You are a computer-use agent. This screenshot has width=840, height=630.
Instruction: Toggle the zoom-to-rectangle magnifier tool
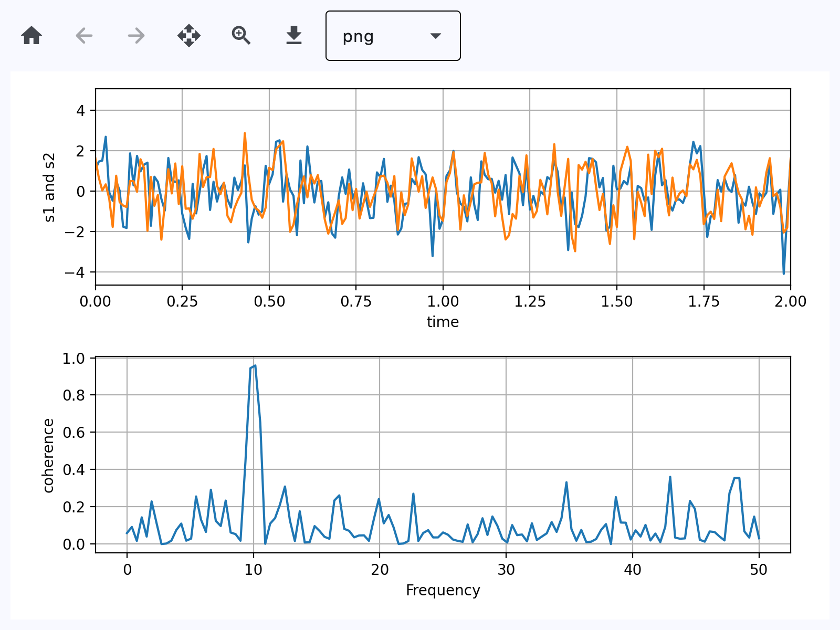click(x=241, y=36)
